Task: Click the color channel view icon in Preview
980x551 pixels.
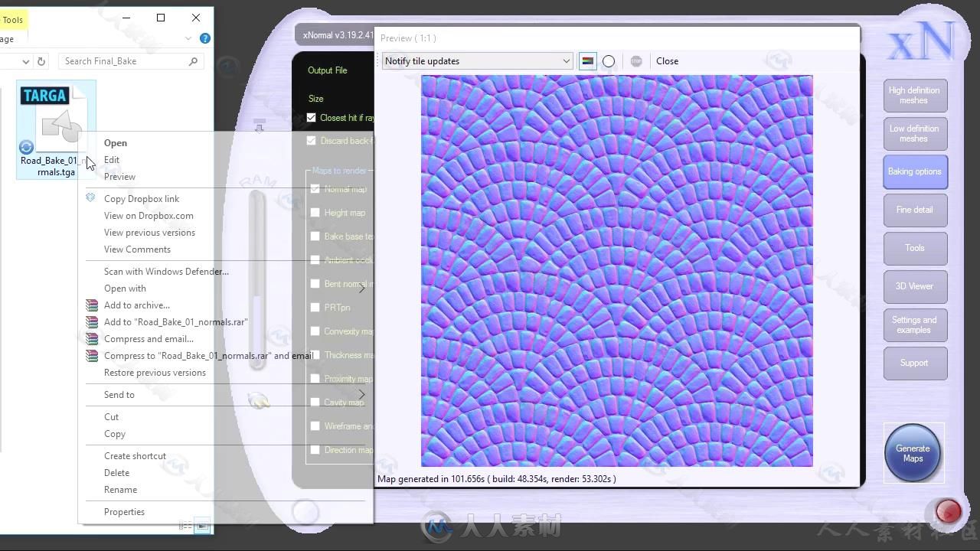Action: [x=587, y=61]
